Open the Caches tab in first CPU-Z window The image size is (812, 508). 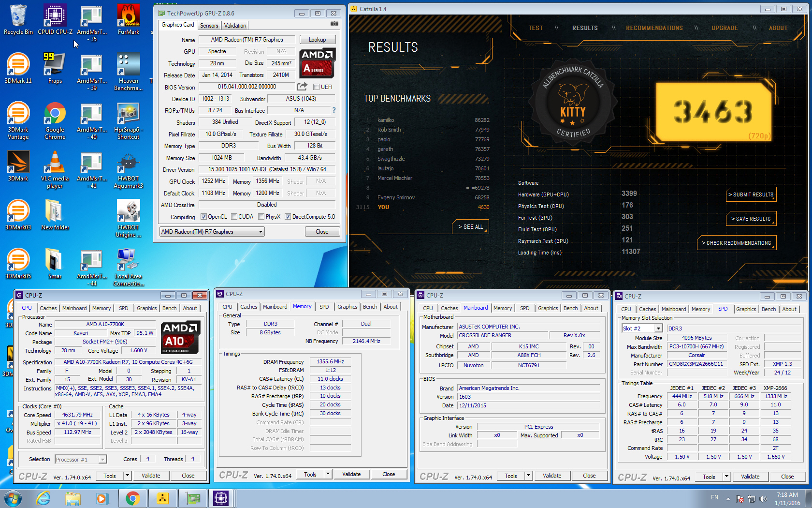(x=48, y=308)
